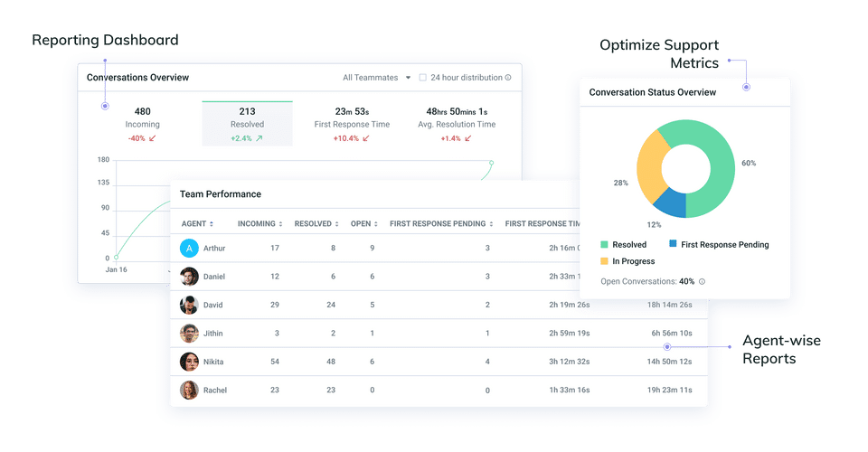Click the Jan 16 data point on chart
This screenshot has height=452, width=868.
[x=117, y=258]
